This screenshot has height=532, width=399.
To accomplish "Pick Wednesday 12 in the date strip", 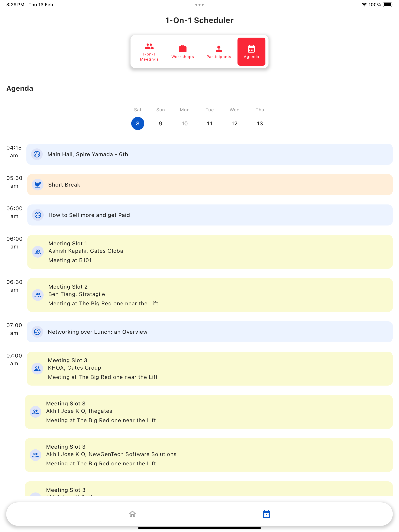I will (234, 123).
